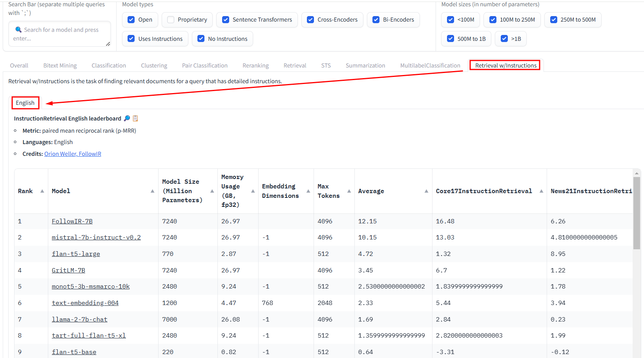Uncheck the 500M to 1B size filter
Screen dimensions: 644x358
[451, 38]
